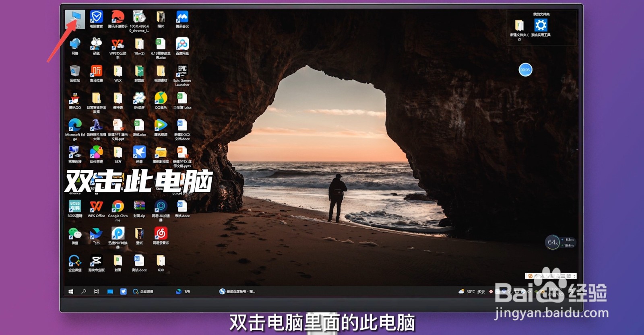
Task: Open WPS办公助手 desktop shortcut
Action: pos(118,48)
